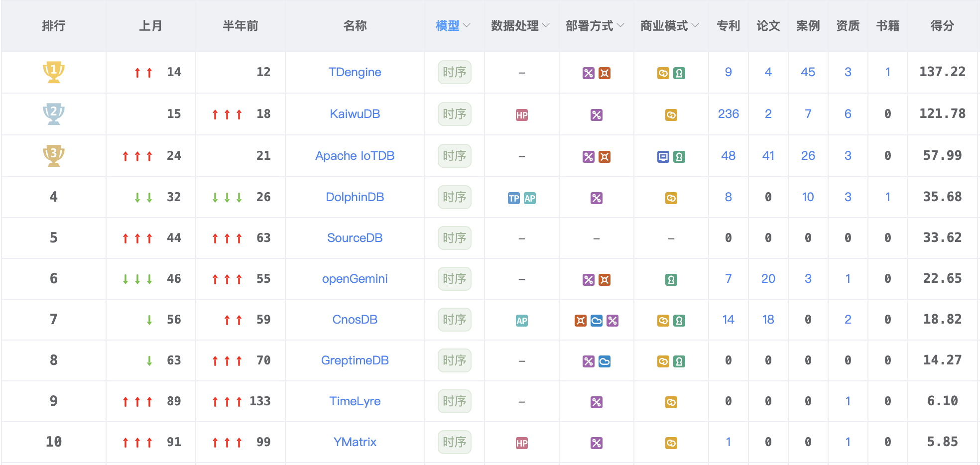Open the 模型 filter dropdown
Viewport: 980px width, 465px height.
[453, 26]
